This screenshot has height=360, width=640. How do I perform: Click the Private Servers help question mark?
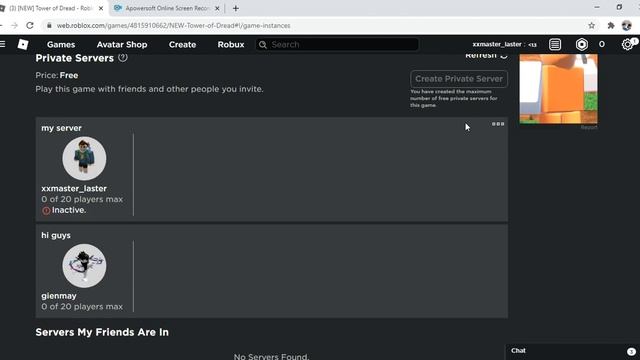pos(122,58)
